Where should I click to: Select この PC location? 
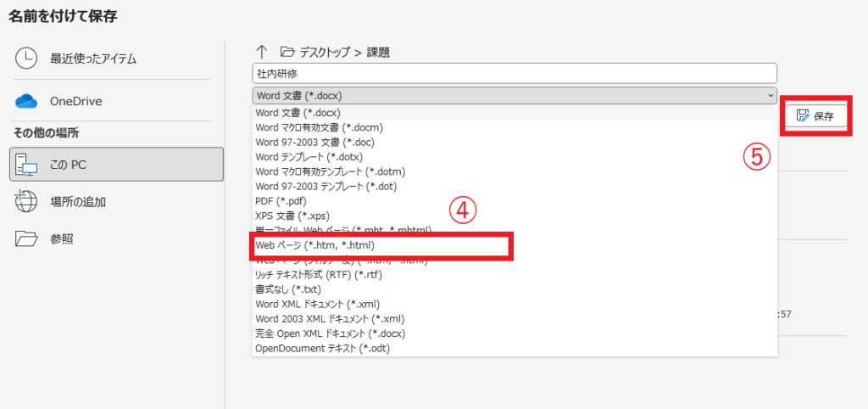coord(116,165)
